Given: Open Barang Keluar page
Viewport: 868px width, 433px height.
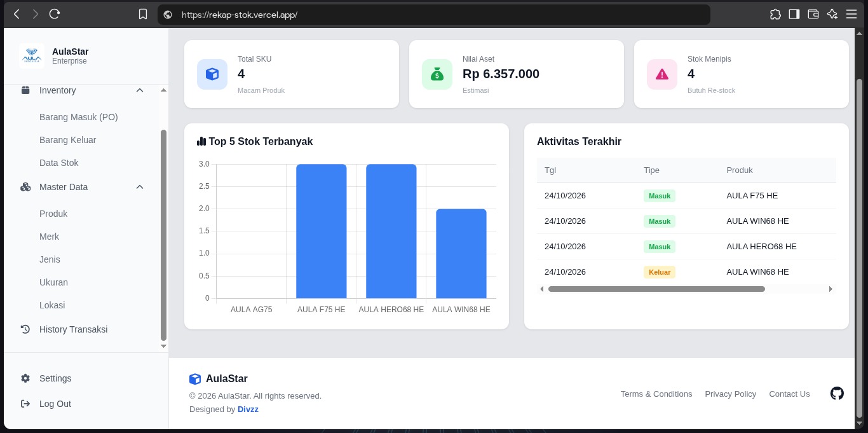Looking at the screenshot, I should (x=68, y=140).
